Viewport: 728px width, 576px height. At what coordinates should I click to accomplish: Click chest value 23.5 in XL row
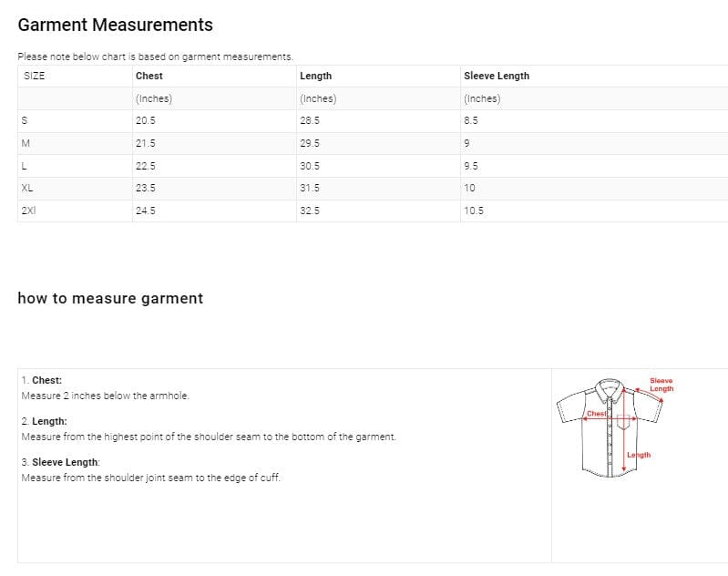[x=145, y=188]
